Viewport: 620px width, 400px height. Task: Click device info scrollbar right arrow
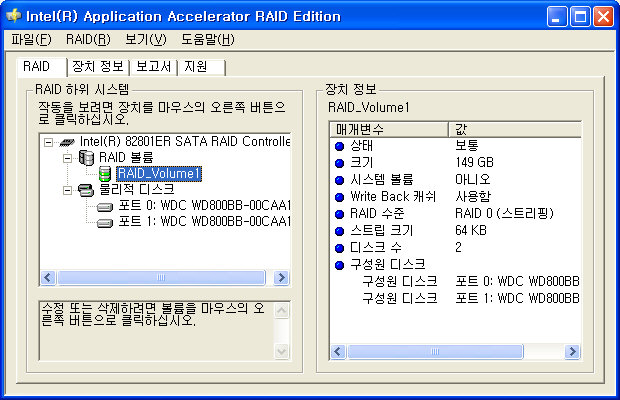point(572,351)
